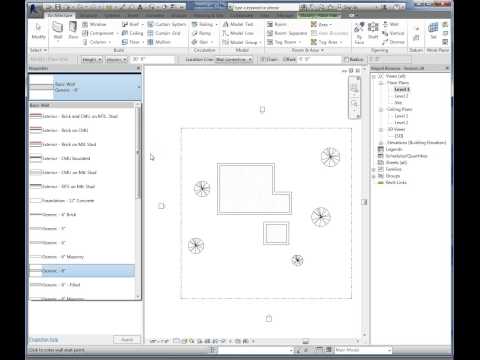
Task: Click the unconnected height value field
Action: tap(152, 59)
